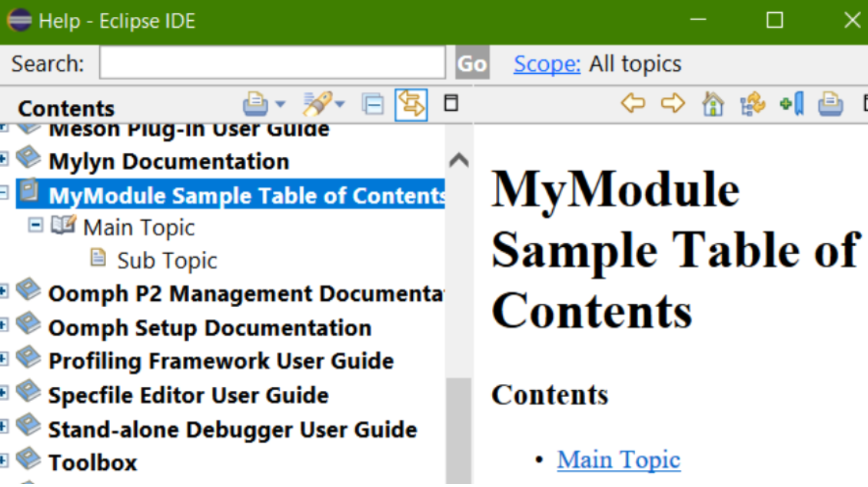This screenshot has height=487, width=868.
Task: Expand the Toolbox node
Action: pos(3,460)
